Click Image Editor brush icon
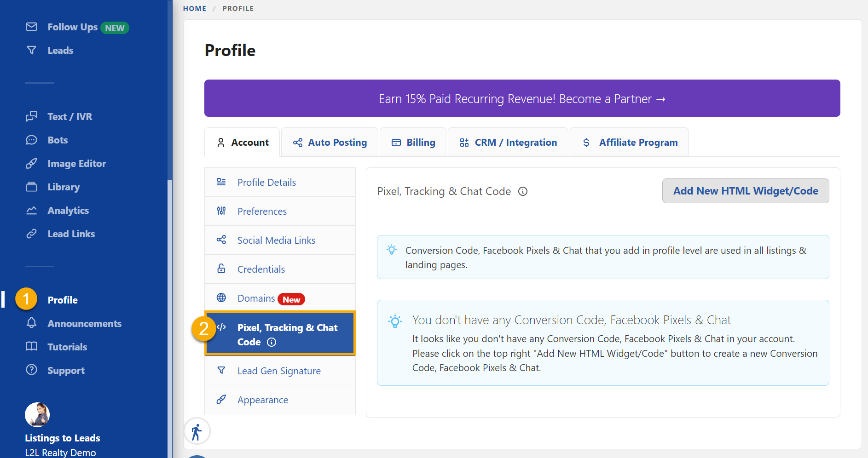 click(31, 163)
